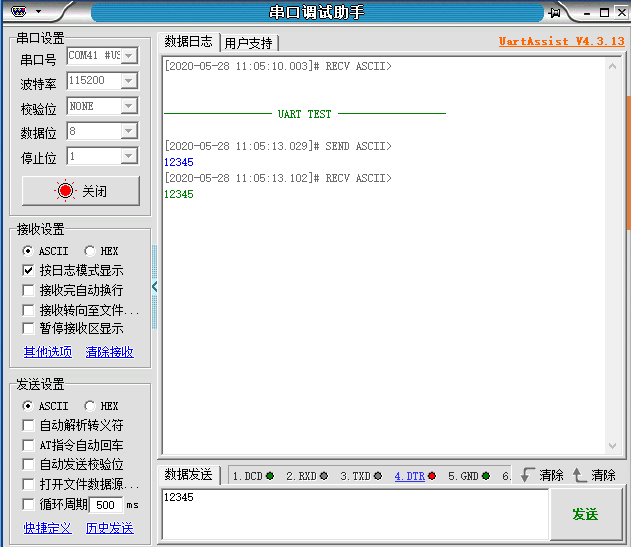
Task: Enable 打开文件数据源 checkbox
Action: tap(28, 484)
